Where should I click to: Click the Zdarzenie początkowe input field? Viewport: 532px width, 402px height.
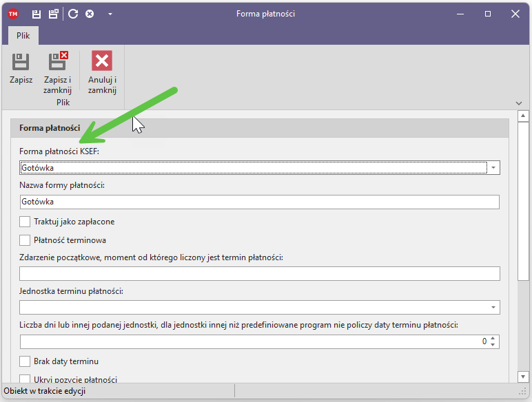pos(259,274)
